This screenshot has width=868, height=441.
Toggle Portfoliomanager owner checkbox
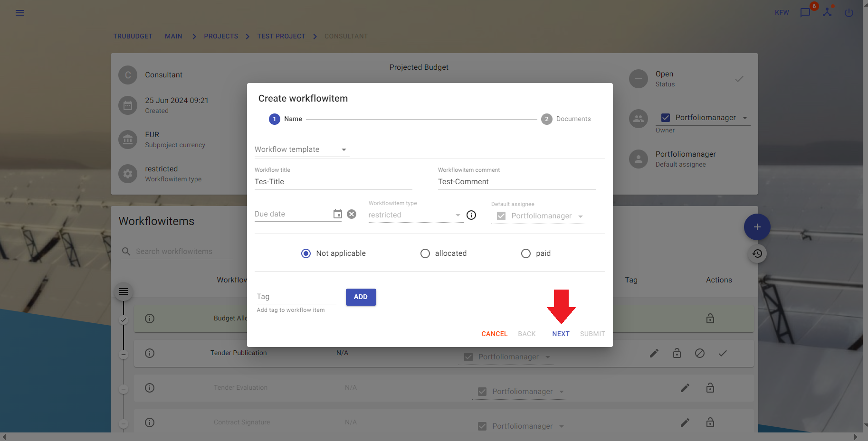666,118
